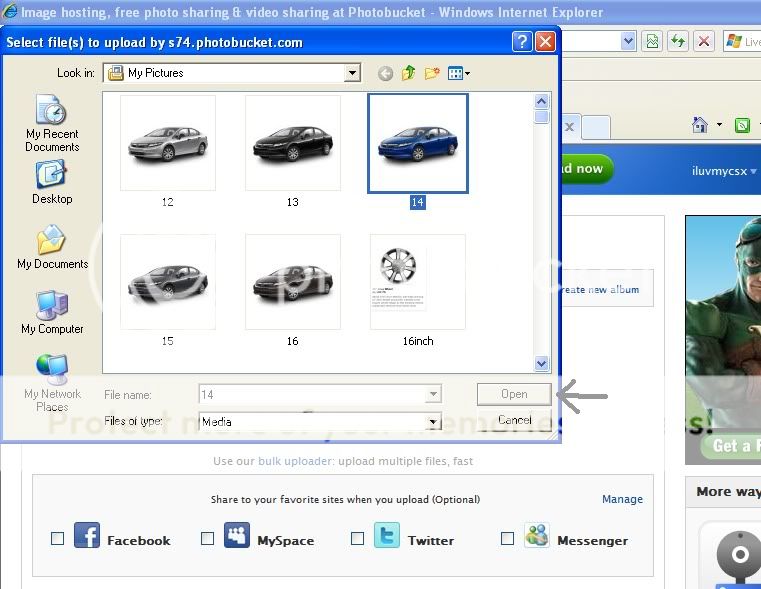
Task: Tick the MySpace sharing checkbox
Action: 208,538
